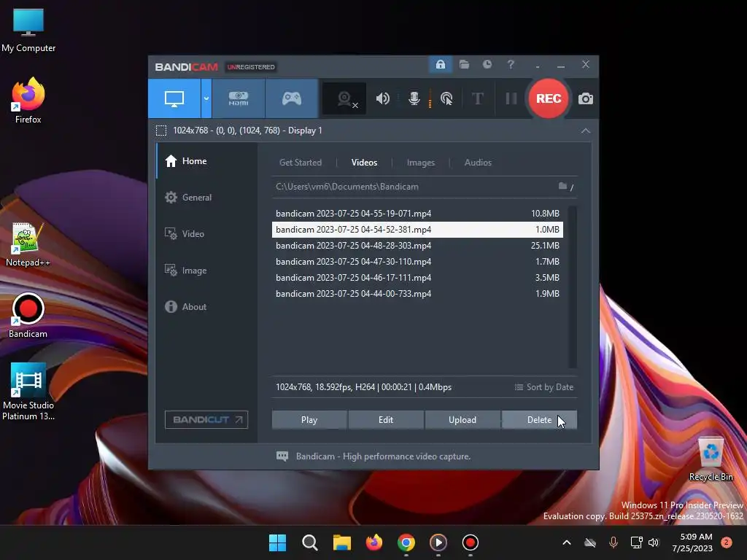Image resolution: width=747 pixels, height=560 pixels.
Task: Open Firefox from taskbar
Action: click(374, 542)
